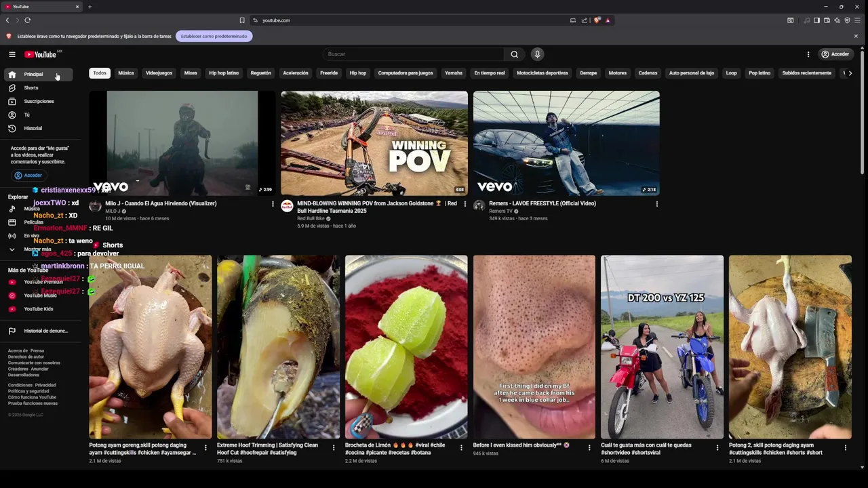The width and height of the screenshot is (868, 488).
Task: Click the YouTube logo
Action: pos(41,54)
